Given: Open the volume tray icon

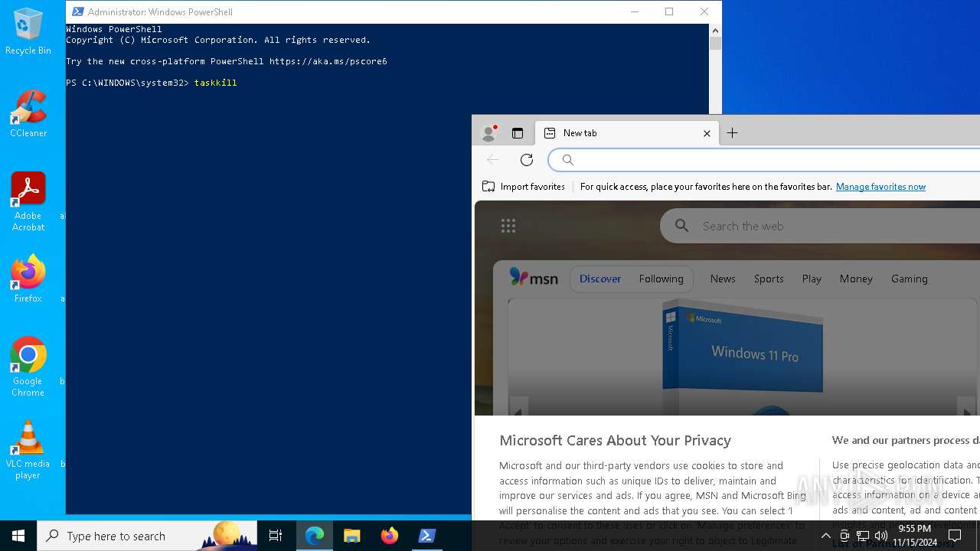Looking at the screenshot, I should coord(881,536).
